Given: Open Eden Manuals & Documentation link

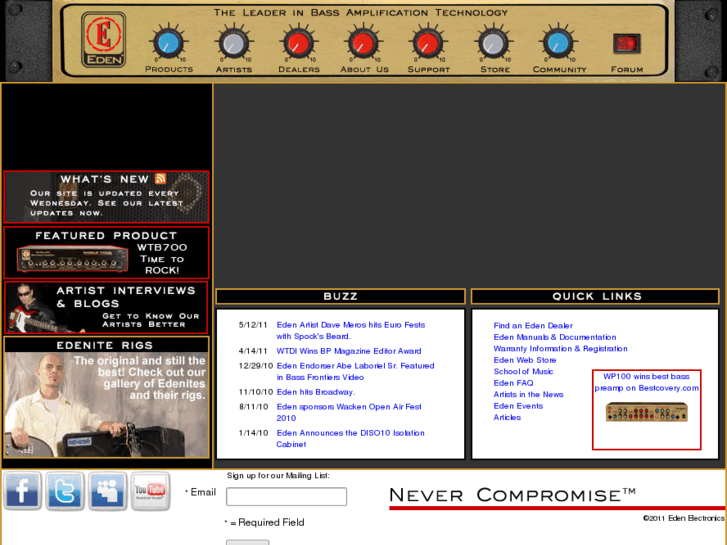Looking at the screenshot, I should (555, 337).
